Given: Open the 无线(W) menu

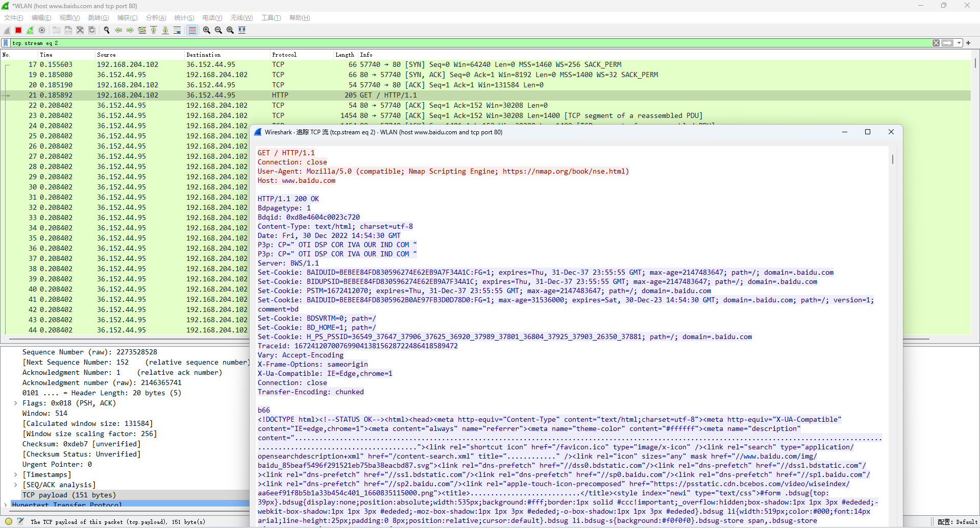Looking at the screenshot, I should (x=241, y=18).
